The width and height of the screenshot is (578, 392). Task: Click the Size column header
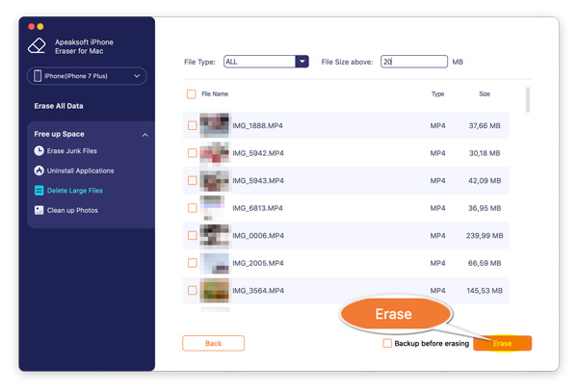click(x=485, y=94)
